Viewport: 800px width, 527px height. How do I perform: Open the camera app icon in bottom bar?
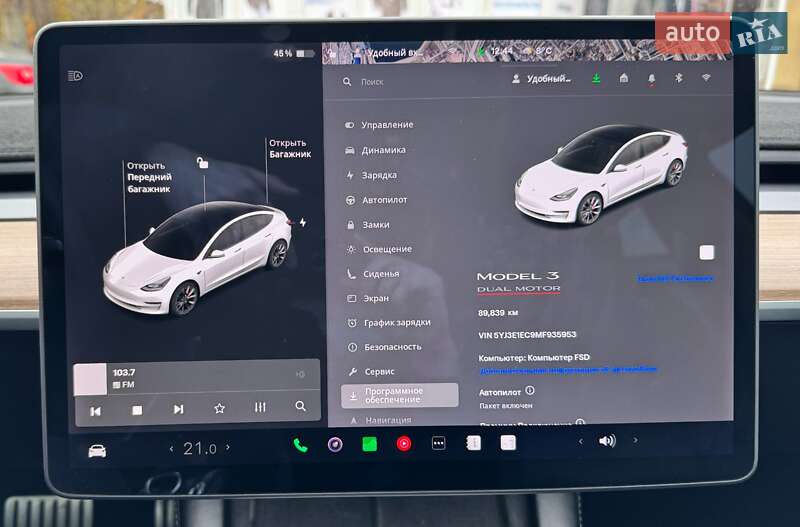click(x=335, y=445)
